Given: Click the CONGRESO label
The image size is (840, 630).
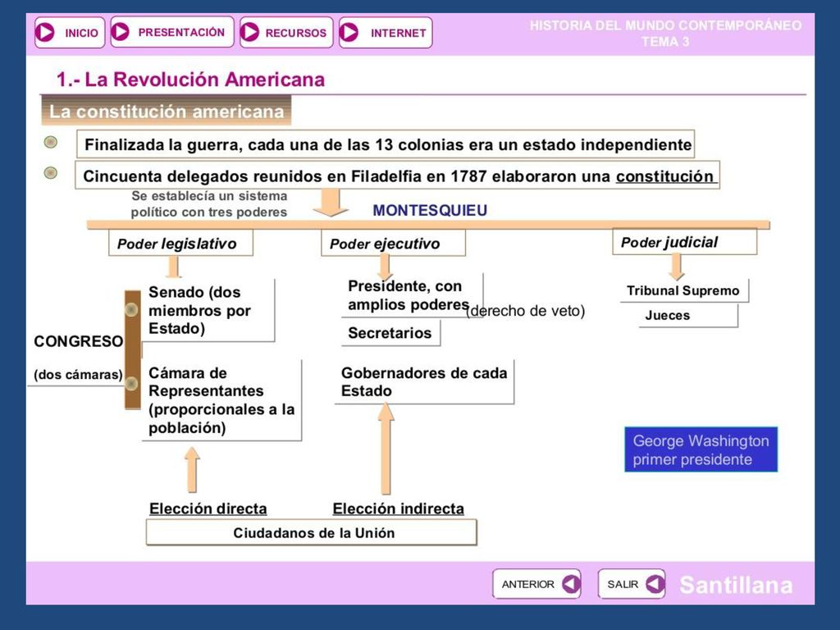Looking at the screenshot, I should (x=78, y=341).
